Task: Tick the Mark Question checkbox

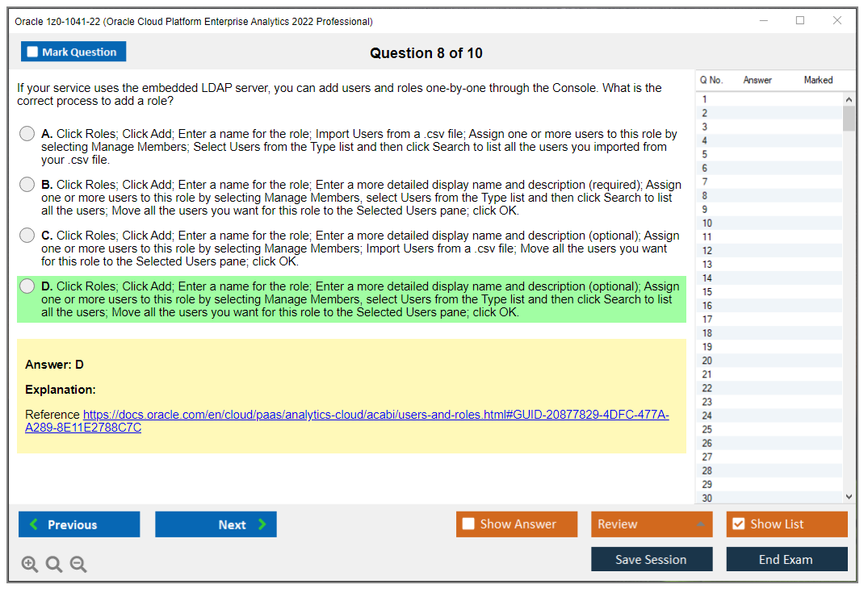Action: pos(33,52)
